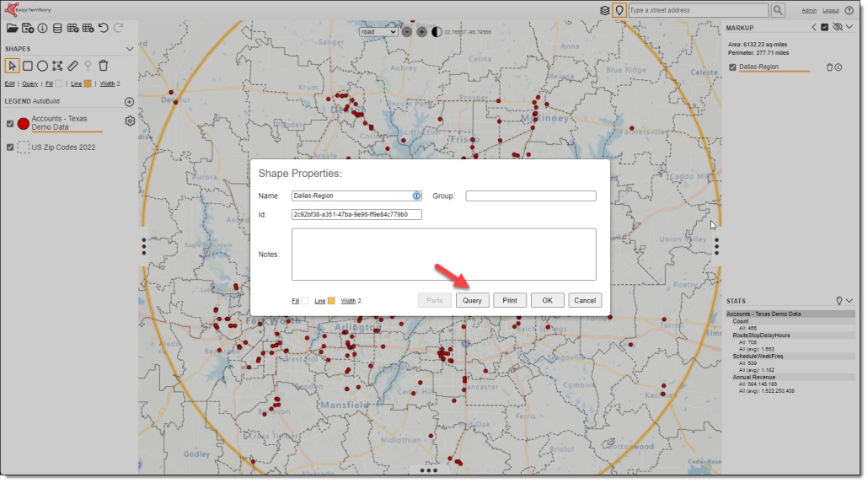868x483 pixels.
Task: Click the magnifier search address button
Action: (x=778, y=10)
